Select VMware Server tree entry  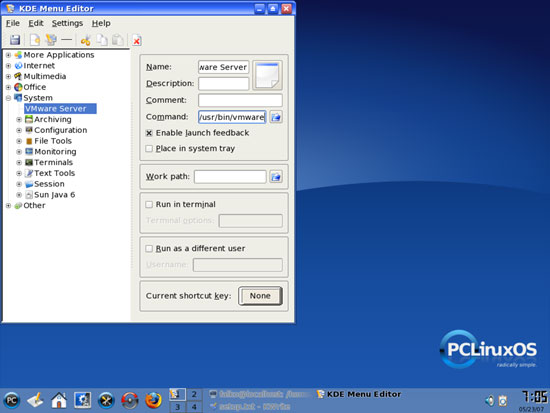60,109
